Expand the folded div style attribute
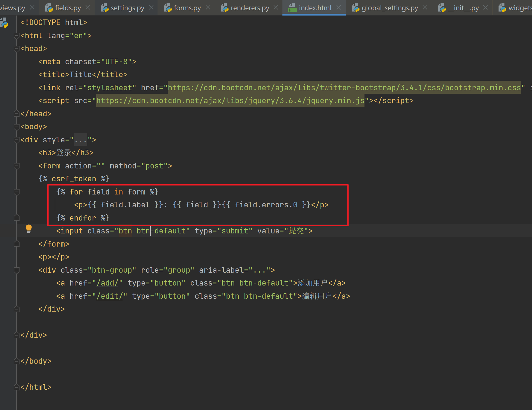This screenshot has width=532, height=410. click(80, 140)
